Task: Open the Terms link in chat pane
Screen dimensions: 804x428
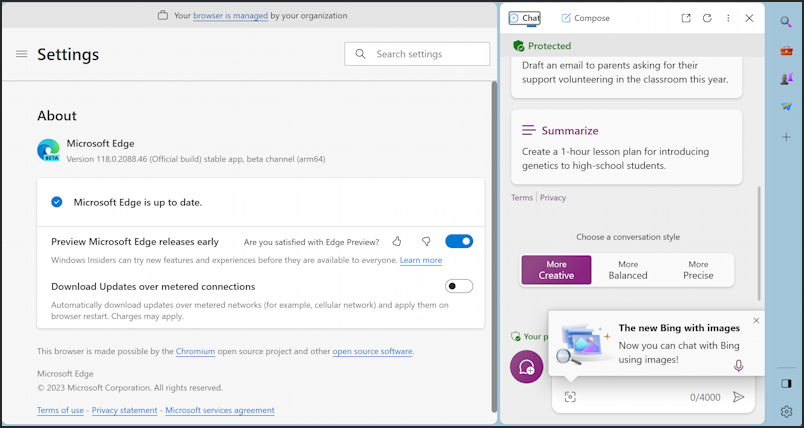Action: (x=522, y=197)
